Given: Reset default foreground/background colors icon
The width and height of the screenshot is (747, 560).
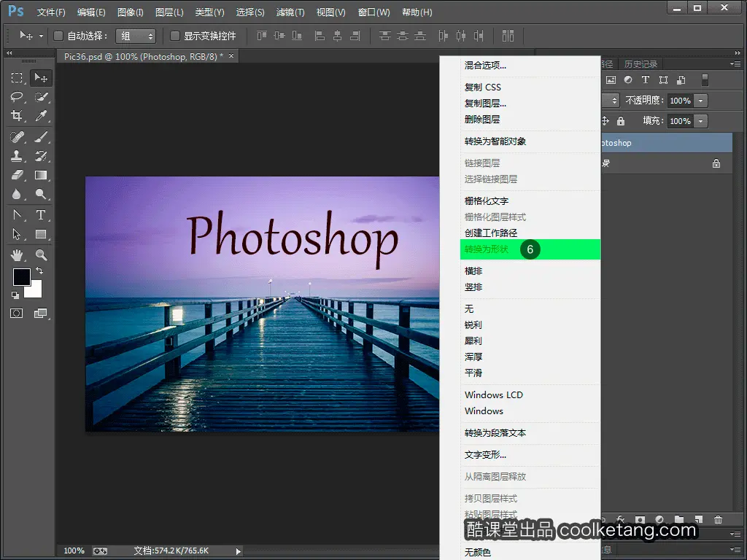Looking at the screenshot, I should pyautogui.click(x=15, y=295).
